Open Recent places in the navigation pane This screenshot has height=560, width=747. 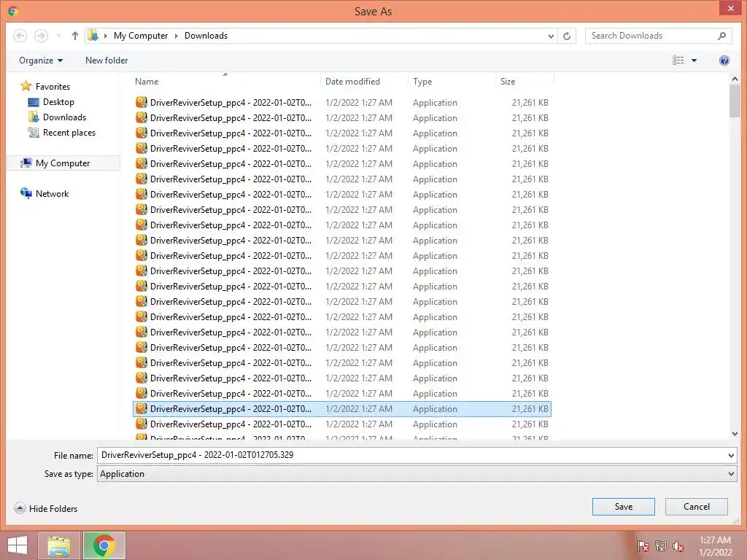tap(69, 133)
